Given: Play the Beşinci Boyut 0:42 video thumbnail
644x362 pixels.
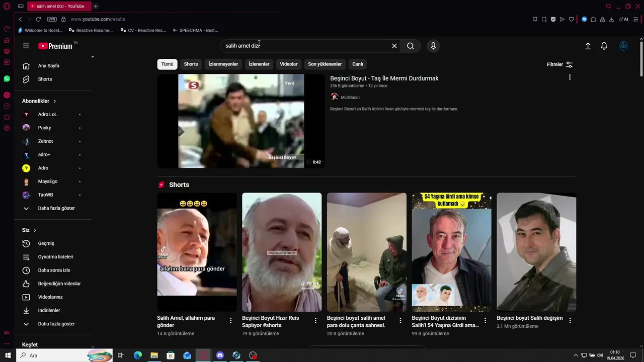Looking at the screenshot, I should (241, 121).
